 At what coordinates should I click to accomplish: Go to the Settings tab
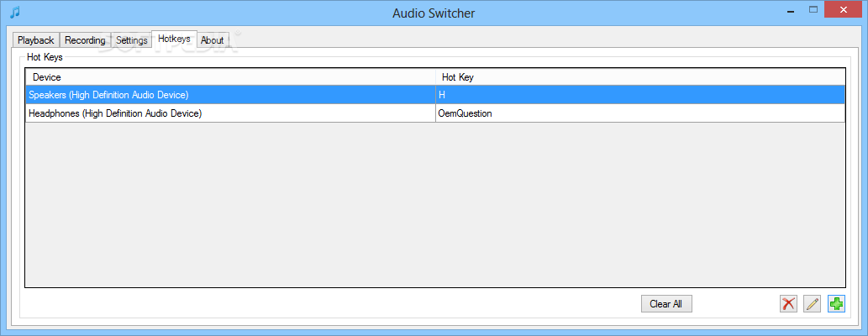pos(131,39)
